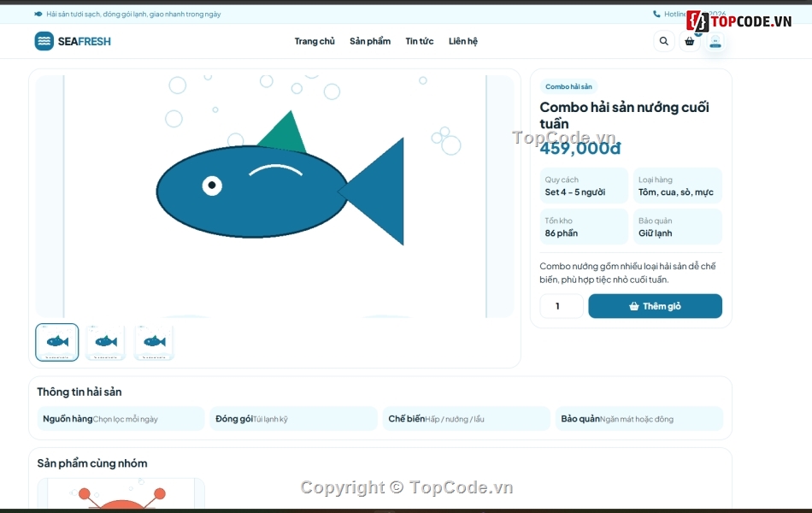Screen dimensions: 812x513
Task: Click the Combo hải sản category tag
Action: [x=568, y=86]
